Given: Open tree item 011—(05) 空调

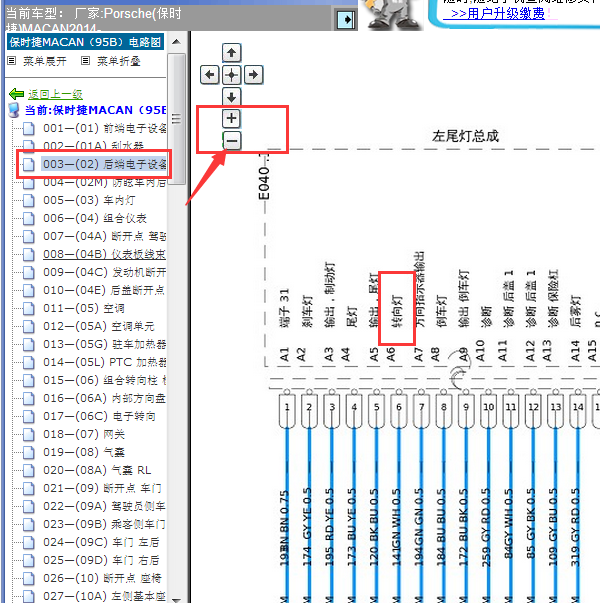Looking at the screenshot, I should [x=83, y=308].
